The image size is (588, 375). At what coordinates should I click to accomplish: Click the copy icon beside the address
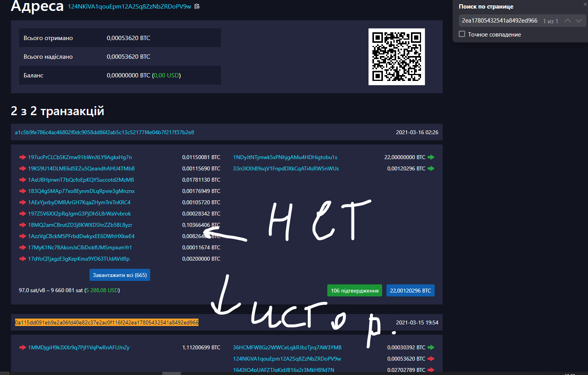click(197, 6)
